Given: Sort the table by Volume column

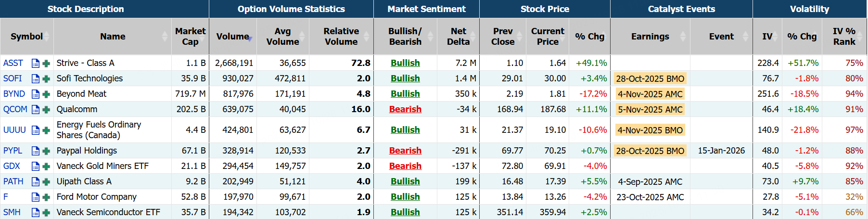Looking at the screenshot, I should click(x=233, y=37).
